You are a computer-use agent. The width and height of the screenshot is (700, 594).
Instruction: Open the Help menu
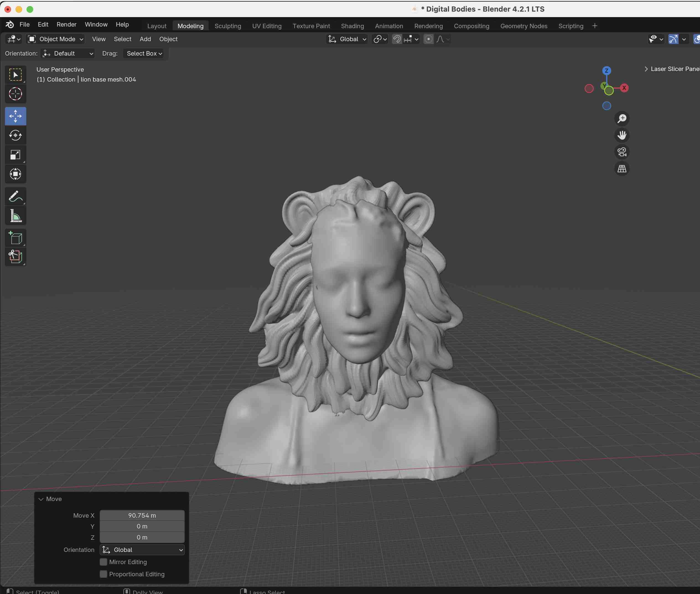click(x=122, y=25)
